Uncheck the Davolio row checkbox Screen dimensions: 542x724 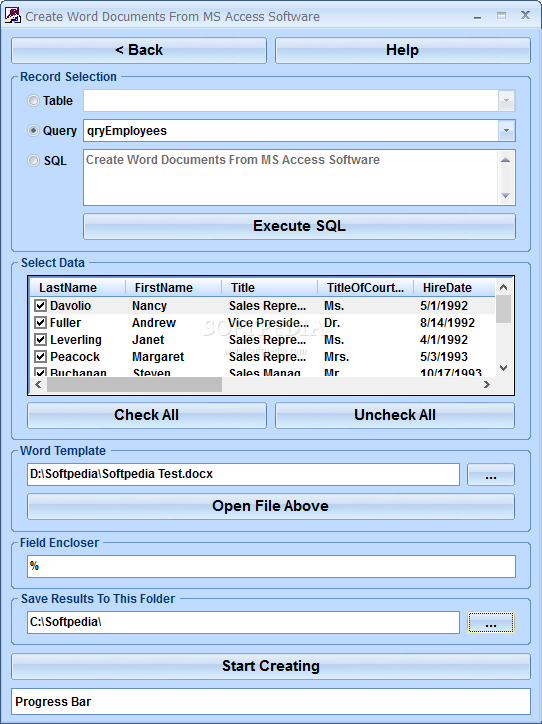point(40,305)
